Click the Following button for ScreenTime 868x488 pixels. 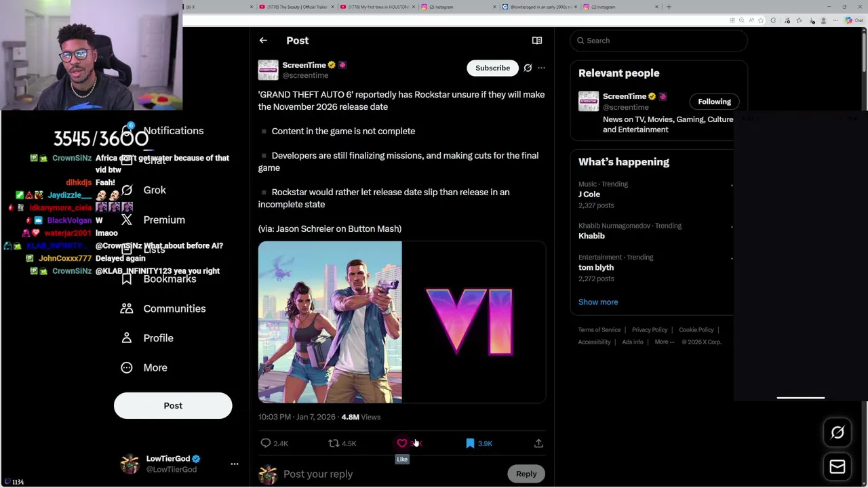714,102
